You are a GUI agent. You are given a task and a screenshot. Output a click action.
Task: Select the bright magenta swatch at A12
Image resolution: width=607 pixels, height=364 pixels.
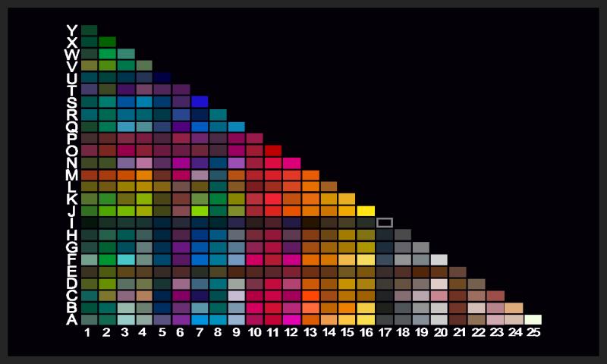click(x=292, y=320)
